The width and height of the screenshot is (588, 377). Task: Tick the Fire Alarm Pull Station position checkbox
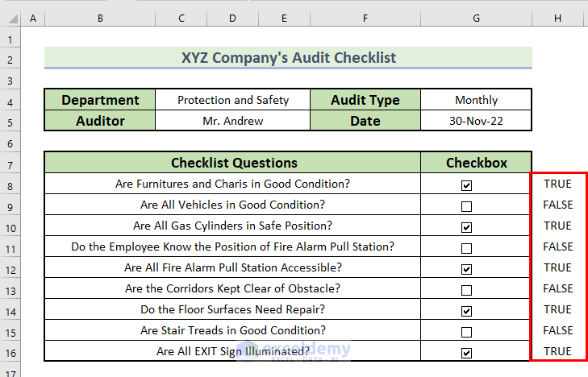pyautogui.click(x=466, y=248)
